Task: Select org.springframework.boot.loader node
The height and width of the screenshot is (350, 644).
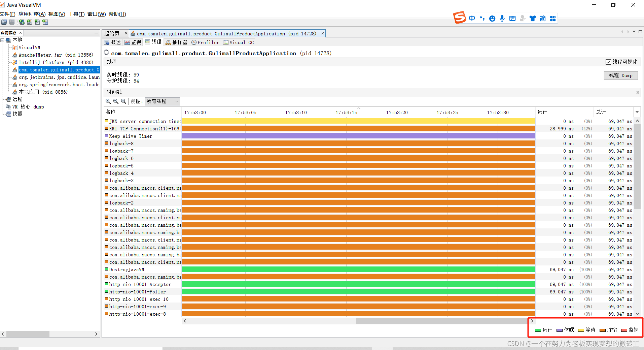Action: (59, 85)
